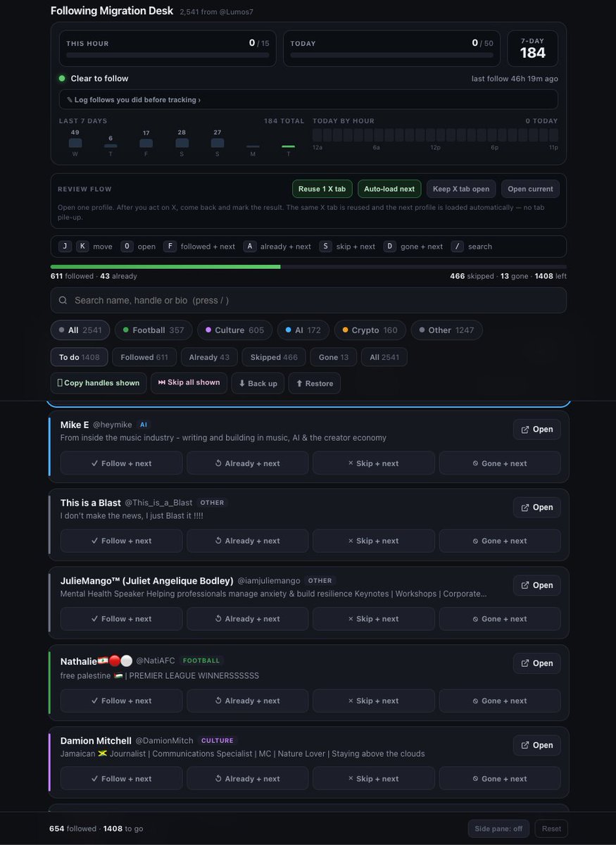Already + next for This is a Blast
This screenshot has height=845, width=616.
247,541
